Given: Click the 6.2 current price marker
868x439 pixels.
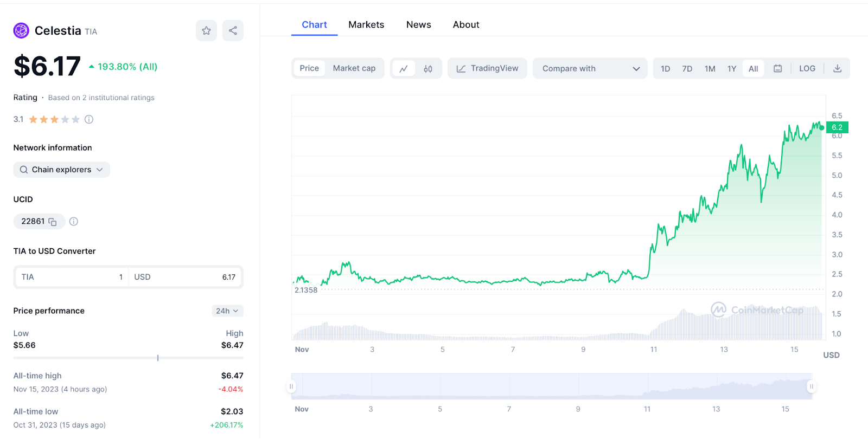Looking at the screenshot, I should pos(837,127).
